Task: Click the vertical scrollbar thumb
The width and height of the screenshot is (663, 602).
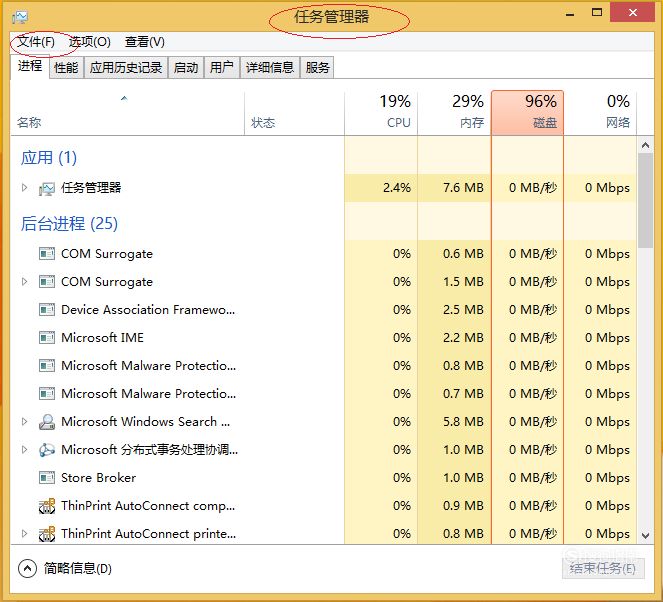Action: tap(645, 201)
